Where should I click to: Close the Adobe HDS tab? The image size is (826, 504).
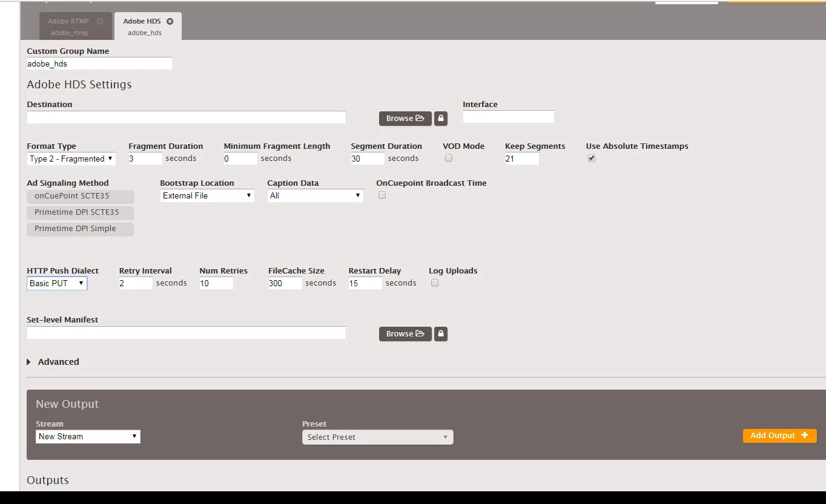[170, 21]
